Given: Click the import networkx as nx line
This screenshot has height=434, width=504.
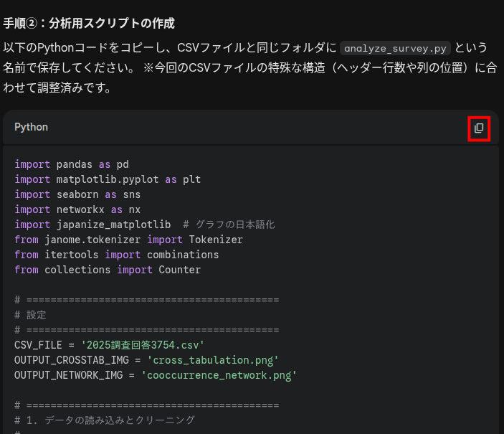Looking at the screenshot, I should [77, 209].
